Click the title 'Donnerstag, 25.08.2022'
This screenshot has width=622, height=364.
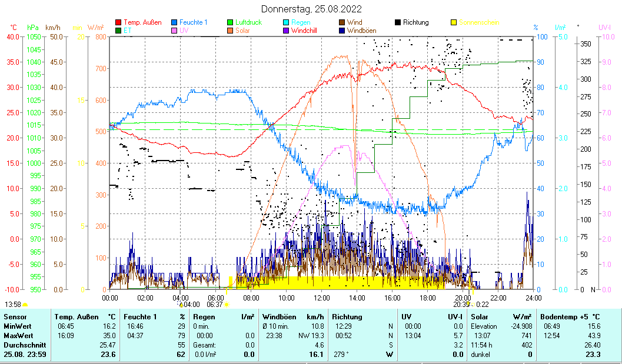(x=311, y=9)
